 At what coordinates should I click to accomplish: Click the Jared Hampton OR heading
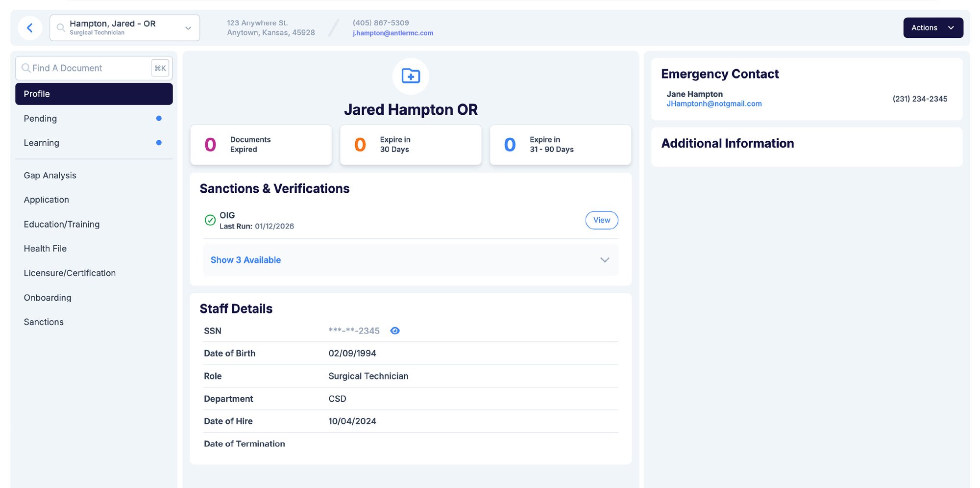coord(411,109)
